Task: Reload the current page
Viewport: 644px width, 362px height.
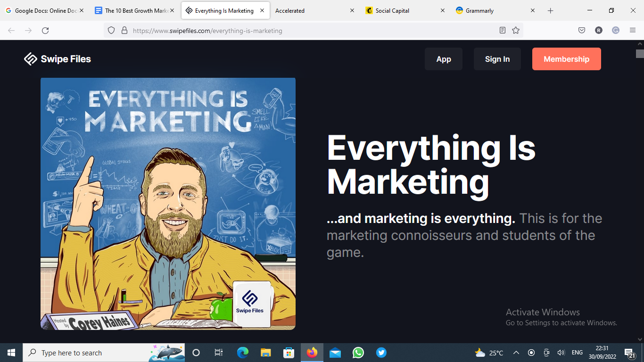Action: point(45,30)
